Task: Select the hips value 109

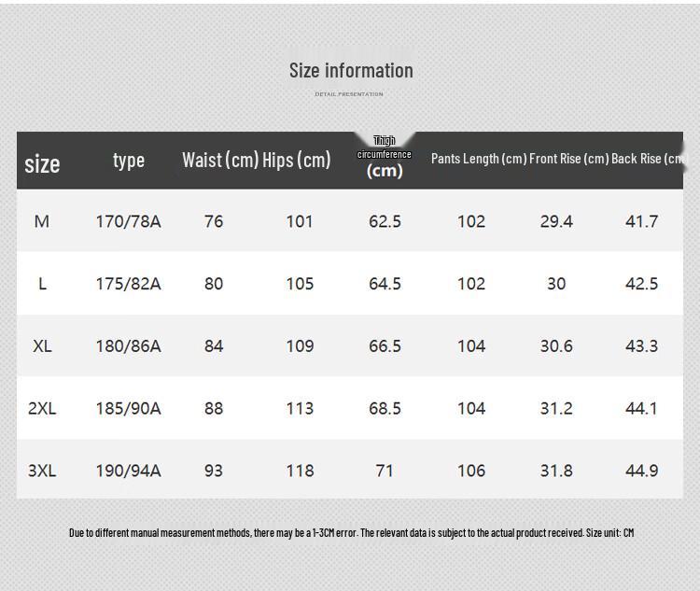Action: pyautogui.click(x=300, y=346)
